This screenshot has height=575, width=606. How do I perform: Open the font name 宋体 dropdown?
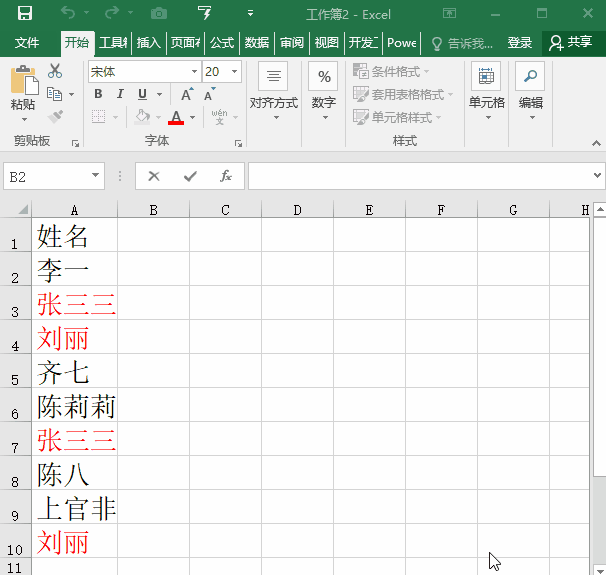click(194, 72)
